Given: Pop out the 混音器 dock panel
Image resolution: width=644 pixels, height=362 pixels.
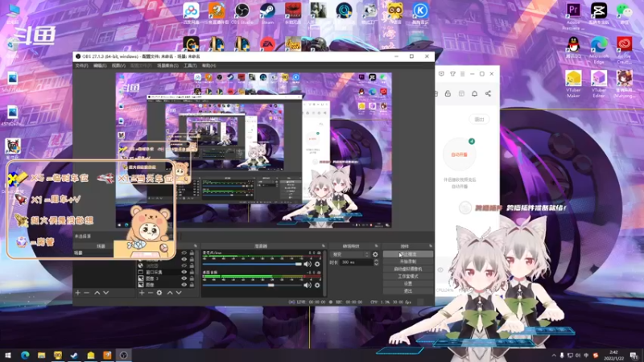Looking at the screenshot, I should (x=324, y=246).
